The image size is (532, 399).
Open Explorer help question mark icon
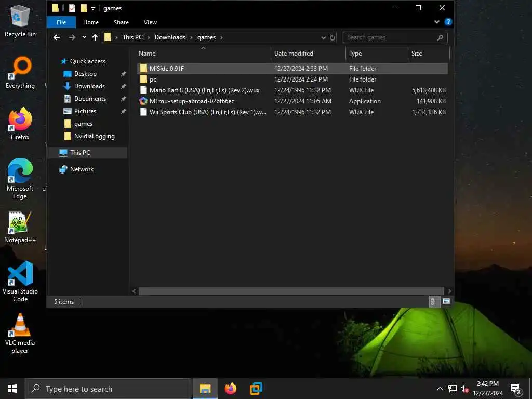pyautogui.click(x=448, y=22)
